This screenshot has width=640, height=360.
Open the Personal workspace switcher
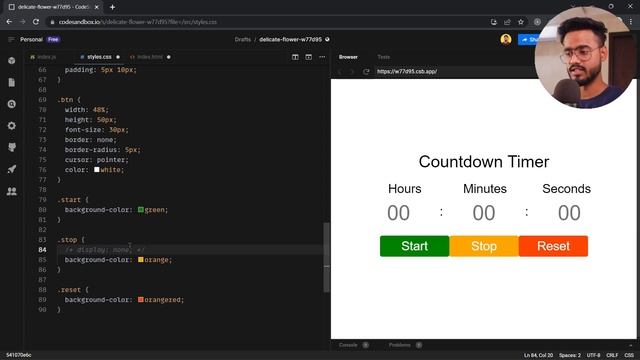pyautogui.click(x=31, y=40)
